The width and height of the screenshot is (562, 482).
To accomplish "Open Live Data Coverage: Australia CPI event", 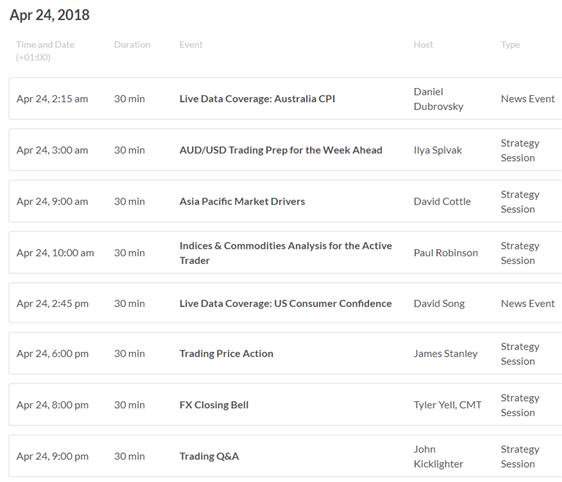I will 257,99.
